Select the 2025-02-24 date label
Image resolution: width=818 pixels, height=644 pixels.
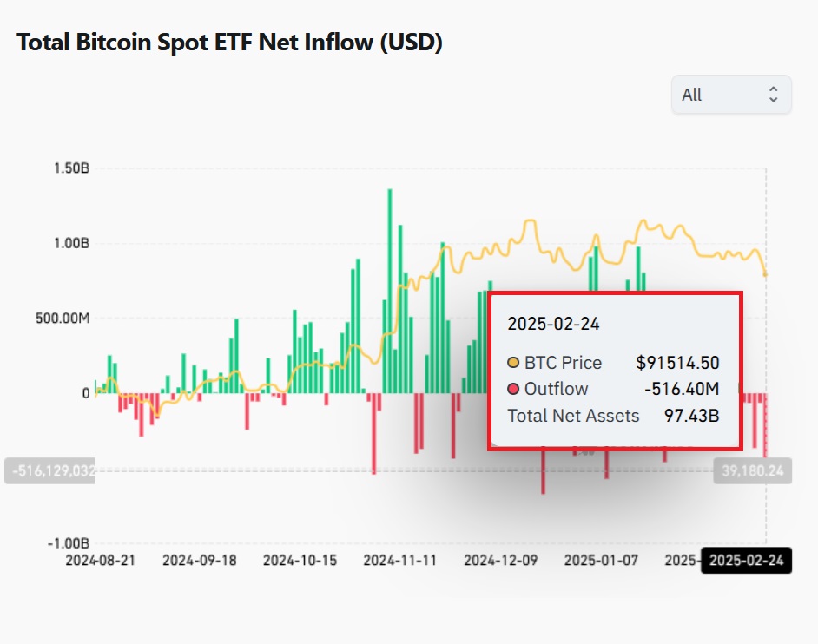749,561
